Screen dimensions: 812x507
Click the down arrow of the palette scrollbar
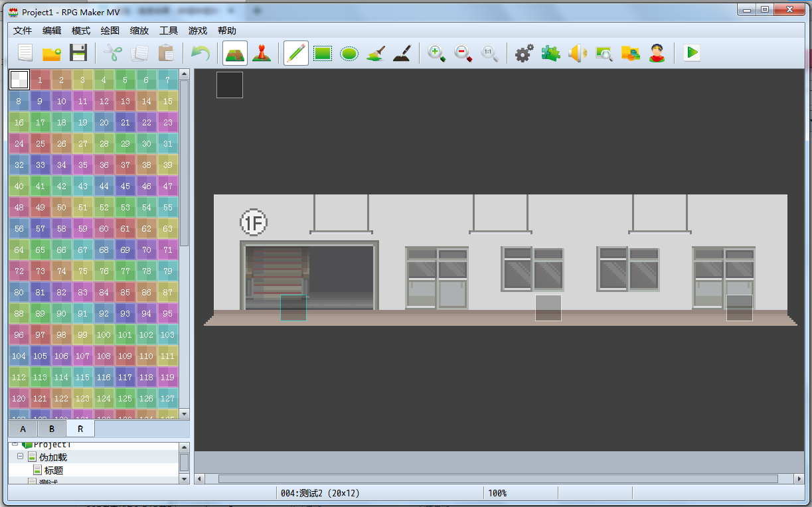[x=185, y=414]
